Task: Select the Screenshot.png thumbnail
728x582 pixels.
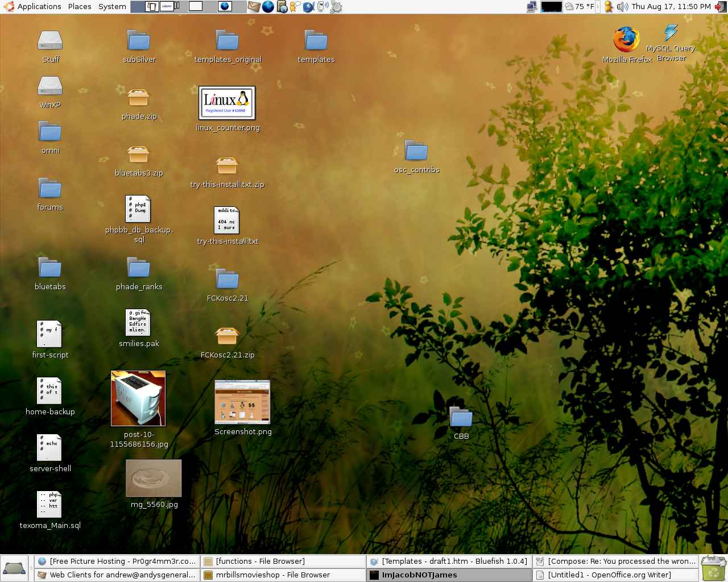Action: tap(242, 402)
